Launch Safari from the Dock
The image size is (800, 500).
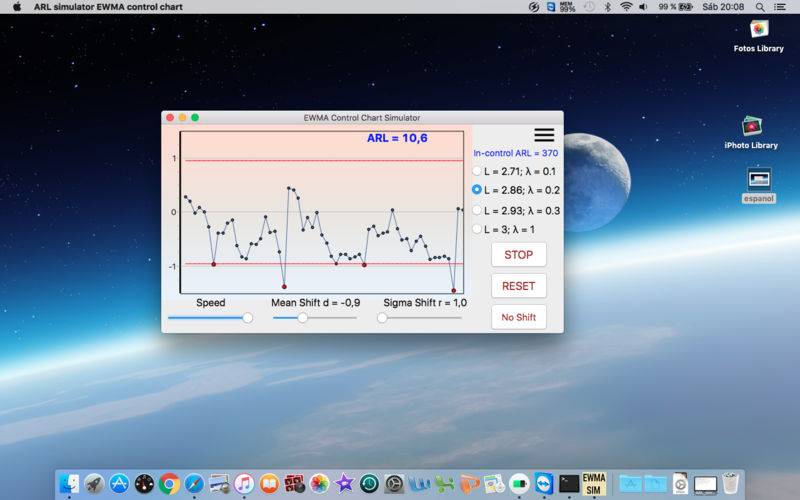click(194, 483)
